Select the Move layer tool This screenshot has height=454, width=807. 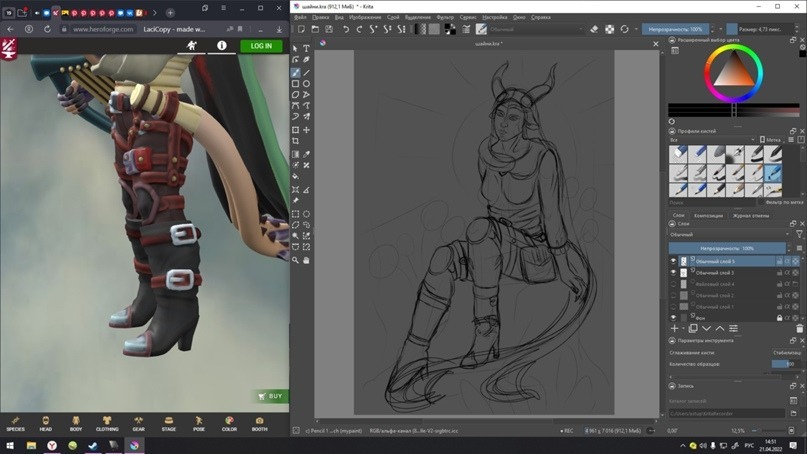coord(306,130)
